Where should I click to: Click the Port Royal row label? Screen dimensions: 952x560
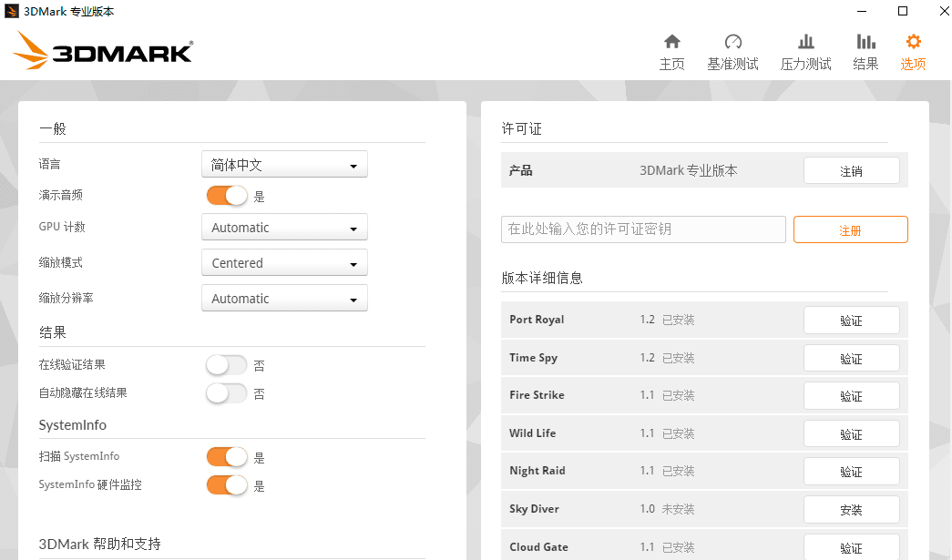tap(537, 320)
